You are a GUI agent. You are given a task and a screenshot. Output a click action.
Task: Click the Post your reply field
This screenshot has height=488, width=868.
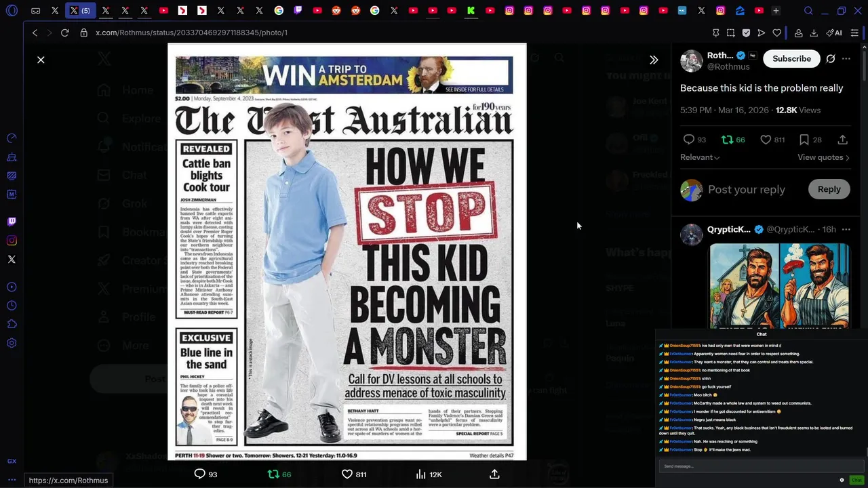[747, 190]
